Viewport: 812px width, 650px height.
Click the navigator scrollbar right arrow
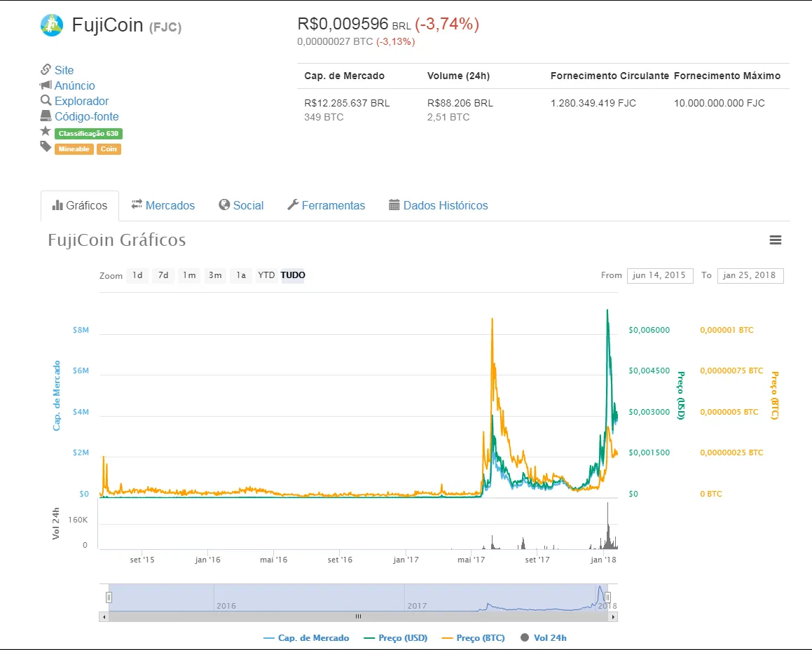tap(613, 617)
